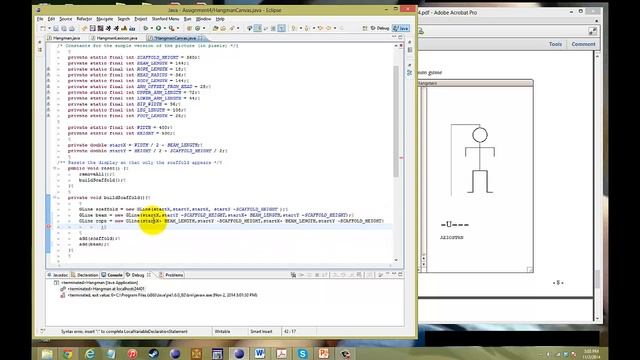Click the Search flashlight toolbar icon
Image resolution: width=640 pixels, height=360 pixels.
[233, 29]
